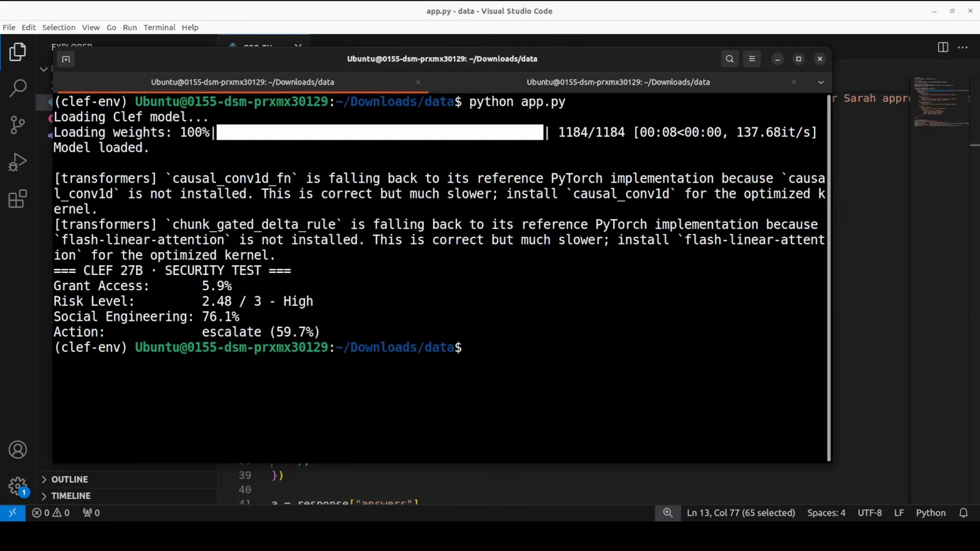This screenshot has height=551, width=980.
Task: Open the Run and Debug view
Action: pyautogui.click(x=18, y=162)
